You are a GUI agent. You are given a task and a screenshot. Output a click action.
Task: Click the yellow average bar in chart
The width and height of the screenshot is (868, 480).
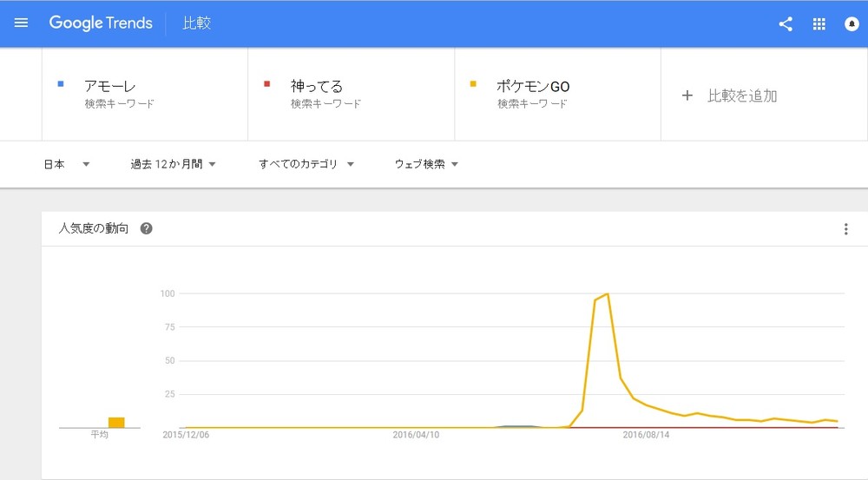[x=116, y=423]
